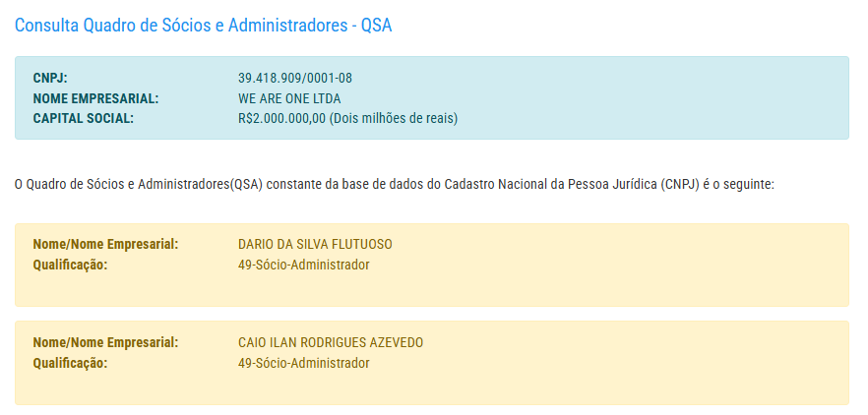
Task: Click 49-Sócio-Administrador under Caio's name
Action: tap(303, 363)
